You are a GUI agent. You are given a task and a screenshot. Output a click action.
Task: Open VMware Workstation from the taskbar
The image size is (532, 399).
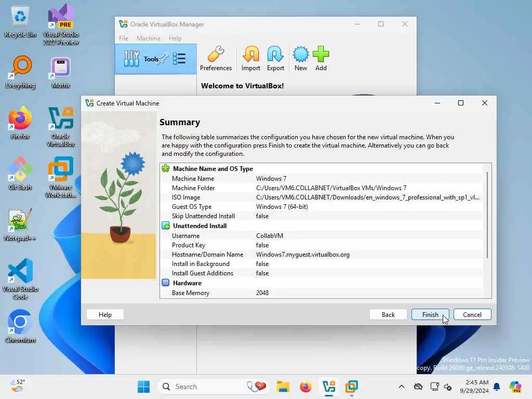tap(352, 387)
